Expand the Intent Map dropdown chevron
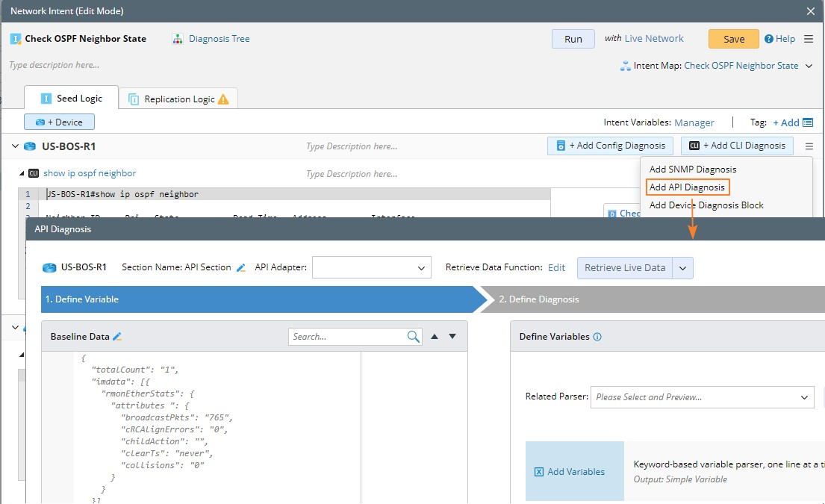Viewport: 825px width, 504px height. click(809, 66)
